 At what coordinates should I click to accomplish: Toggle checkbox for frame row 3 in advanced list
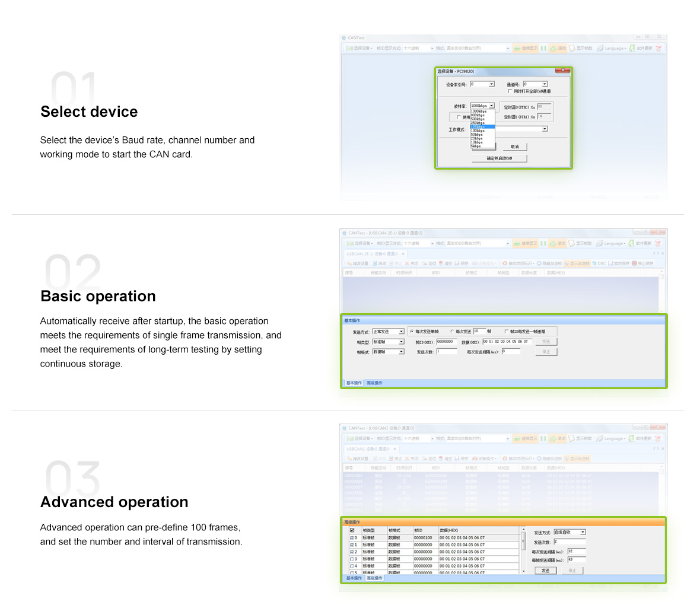click(x=352, y=559)
